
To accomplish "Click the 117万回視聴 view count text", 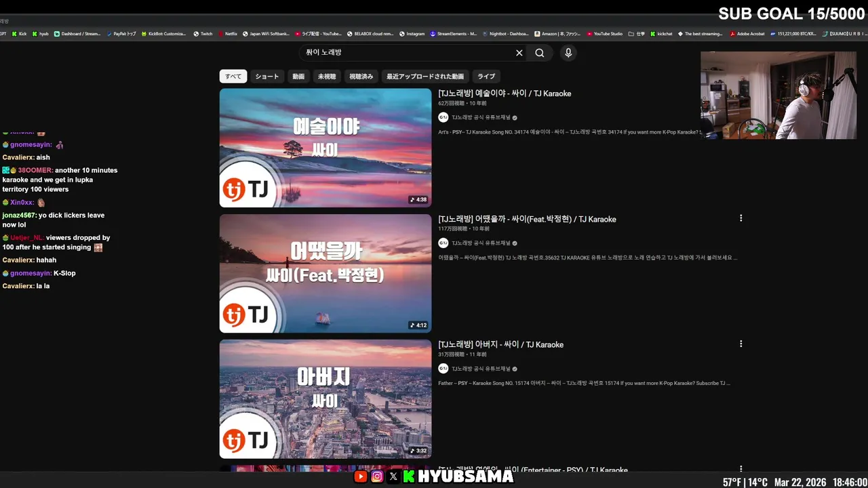I will (452, 229).
